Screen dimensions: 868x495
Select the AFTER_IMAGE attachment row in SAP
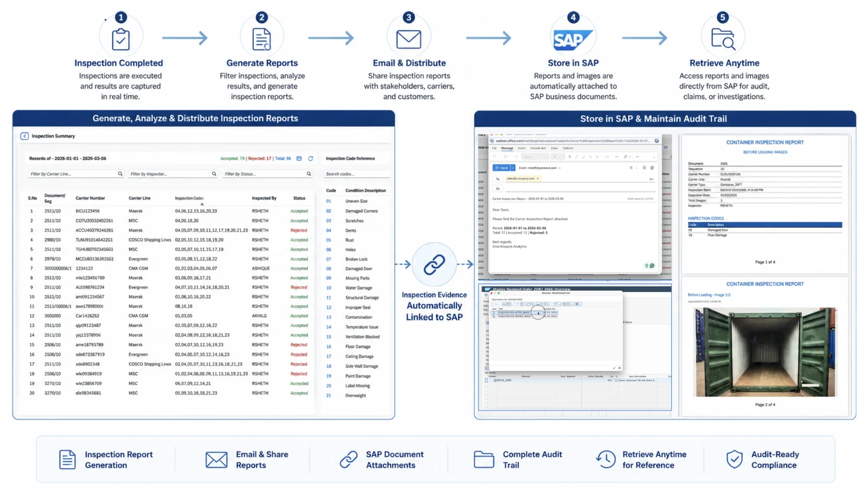point(524,312)
